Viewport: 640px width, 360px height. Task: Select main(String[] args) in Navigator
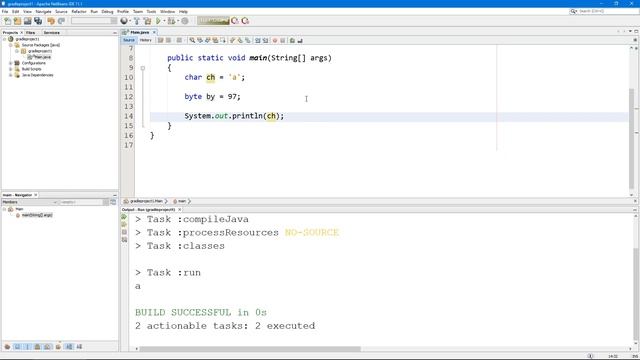34,215
